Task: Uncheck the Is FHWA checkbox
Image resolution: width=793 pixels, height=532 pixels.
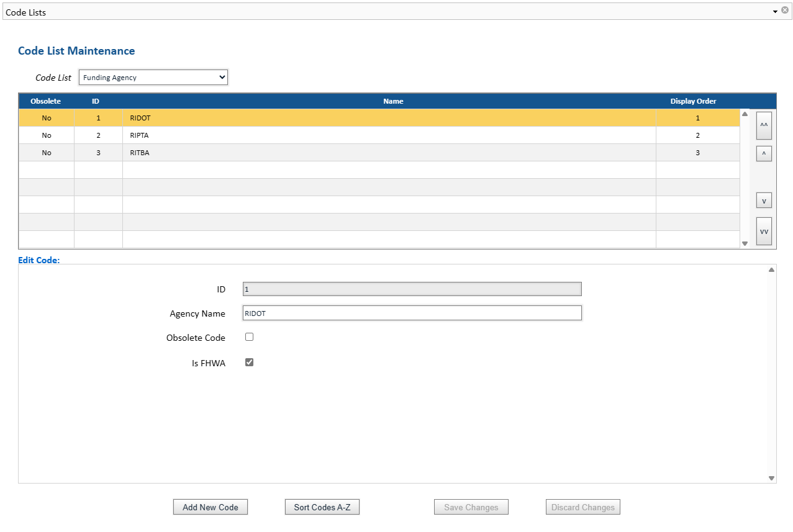Action: click(x=249, y=362)
